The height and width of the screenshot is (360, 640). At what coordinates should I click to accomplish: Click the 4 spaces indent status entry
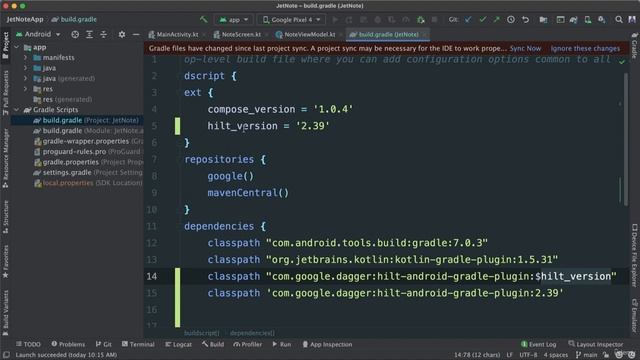point(556,355)
